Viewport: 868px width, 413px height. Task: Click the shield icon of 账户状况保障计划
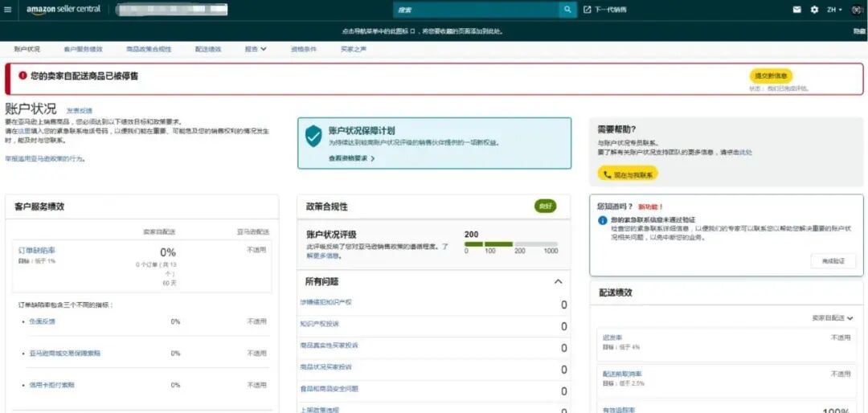click(x=313, y=136)
